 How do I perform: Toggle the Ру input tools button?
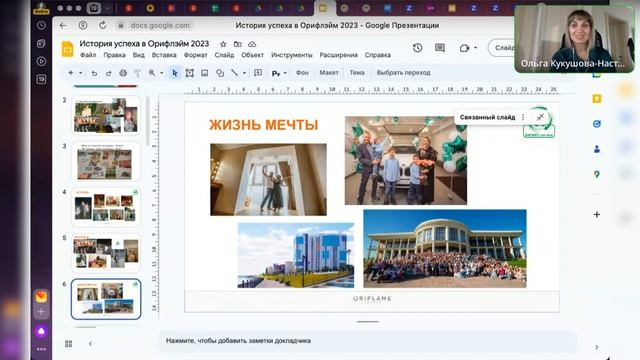[276, 73]
